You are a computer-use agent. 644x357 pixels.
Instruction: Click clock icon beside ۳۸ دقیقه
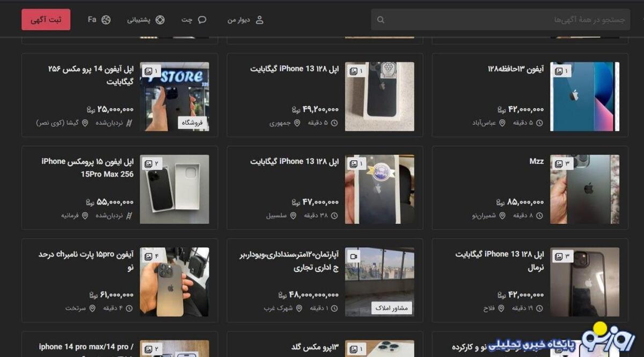pos(334,215)
